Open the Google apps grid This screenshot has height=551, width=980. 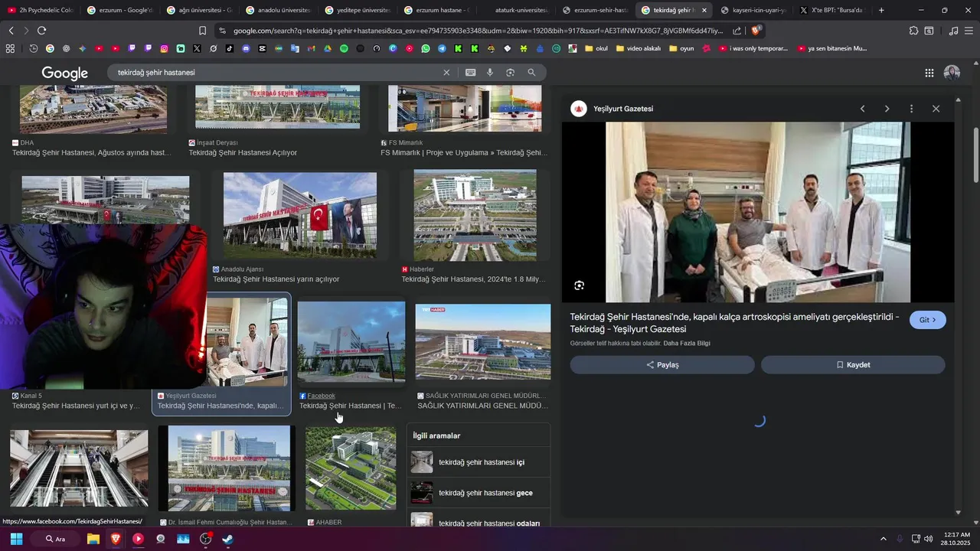pos(929,73)
